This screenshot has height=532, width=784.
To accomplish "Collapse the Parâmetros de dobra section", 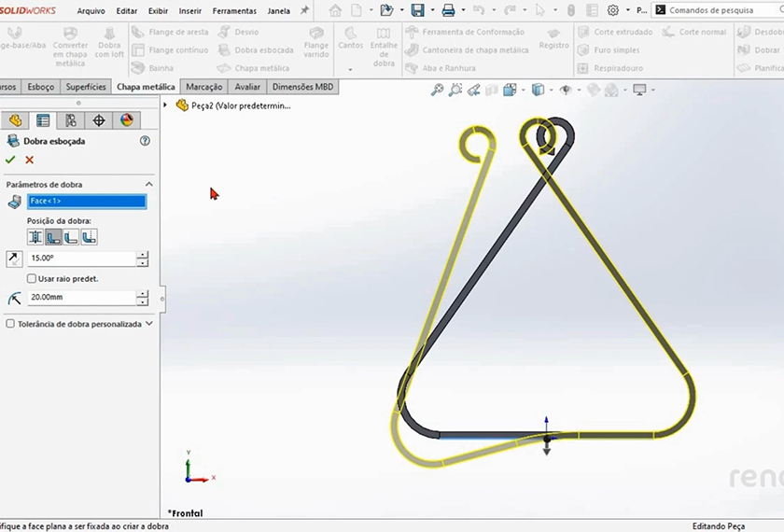I will click(x=147, y=185).
